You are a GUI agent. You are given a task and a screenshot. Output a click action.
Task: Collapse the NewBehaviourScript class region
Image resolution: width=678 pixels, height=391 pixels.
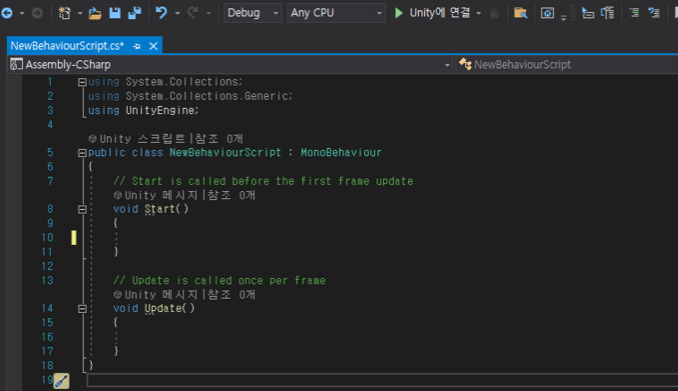(82, 153)
